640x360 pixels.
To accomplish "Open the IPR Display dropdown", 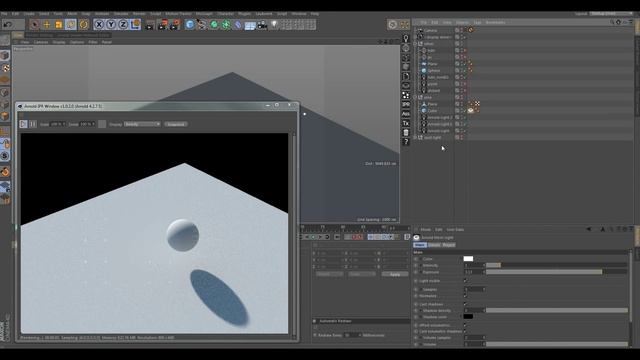I will coord(142,124).
